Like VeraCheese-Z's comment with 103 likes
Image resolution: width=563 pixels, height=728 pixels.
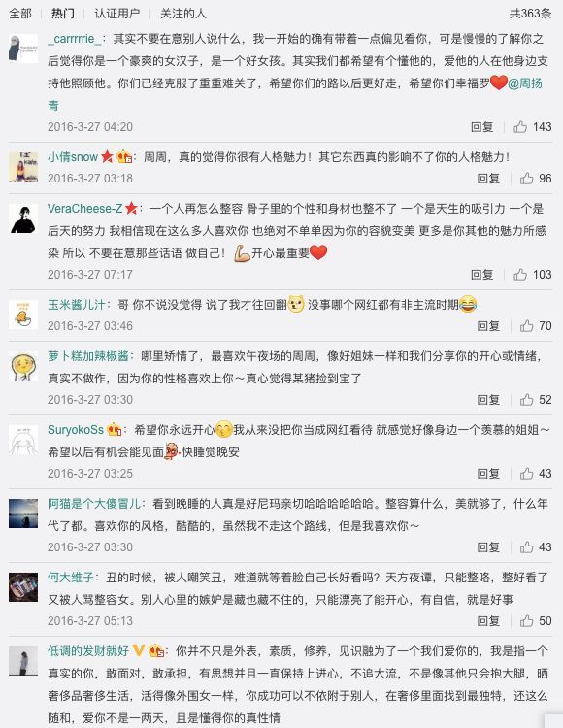520,275
